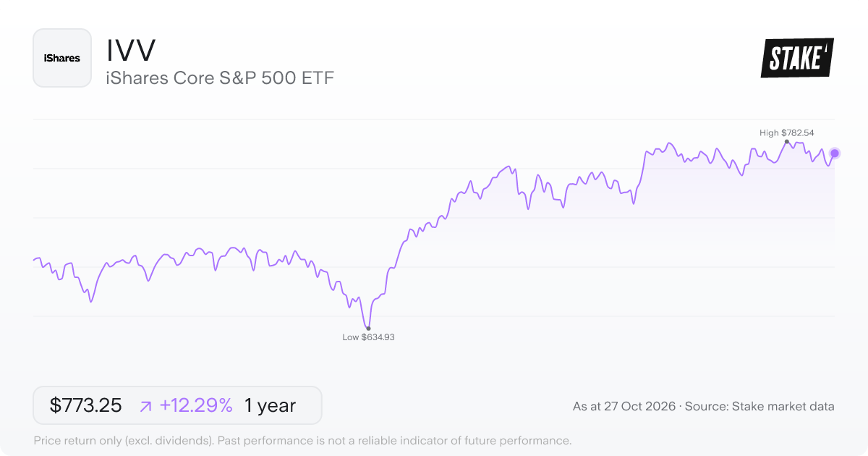The image size is (868, 456).
Task: Click the +12.29% return figure
Action: point(196,405)
